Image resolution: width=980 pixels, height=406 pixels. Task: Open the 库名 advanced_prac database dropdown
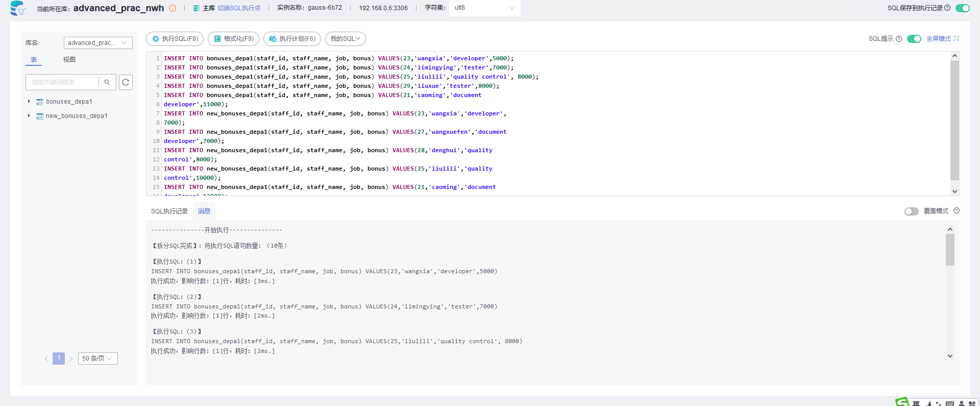[x=98, y=43]
